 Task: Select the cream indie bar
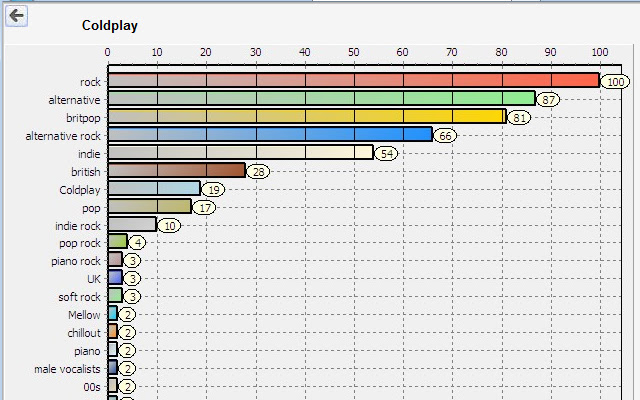(241, 152)
